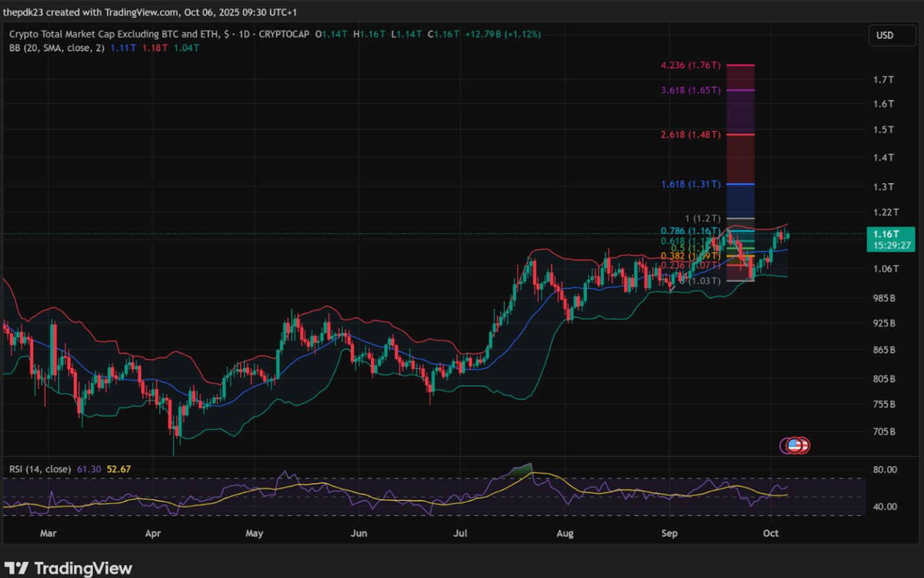The height and width of the screenshot is (578, 924).
Task: Select the 1.618 (1.31T) Fibonacci level label
Action: tap(692, 184)
